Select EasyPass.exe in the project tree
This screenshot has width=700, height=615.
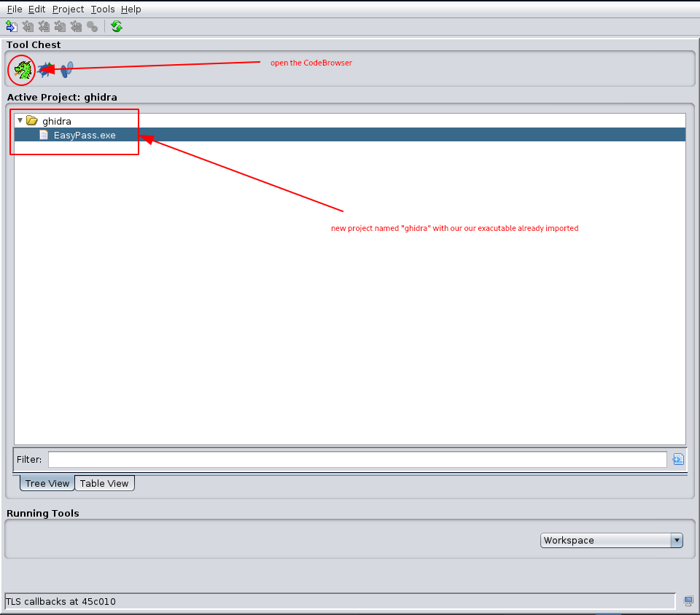tap(84, 135)
